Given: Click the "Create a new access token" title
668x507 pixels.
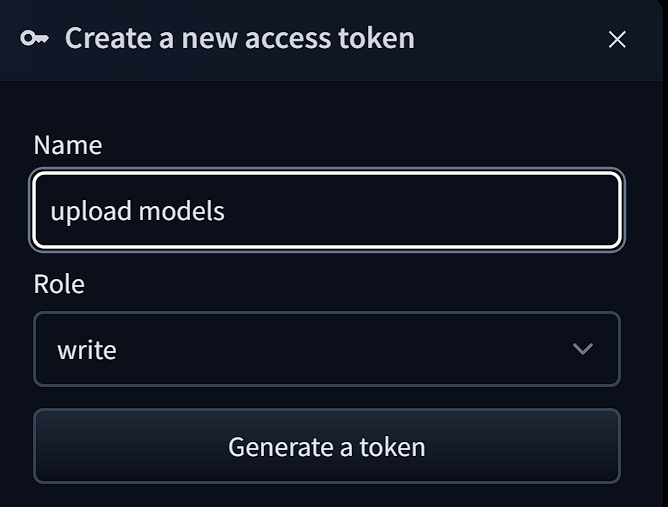Looking at the screenshot, I should coord(239,39).
